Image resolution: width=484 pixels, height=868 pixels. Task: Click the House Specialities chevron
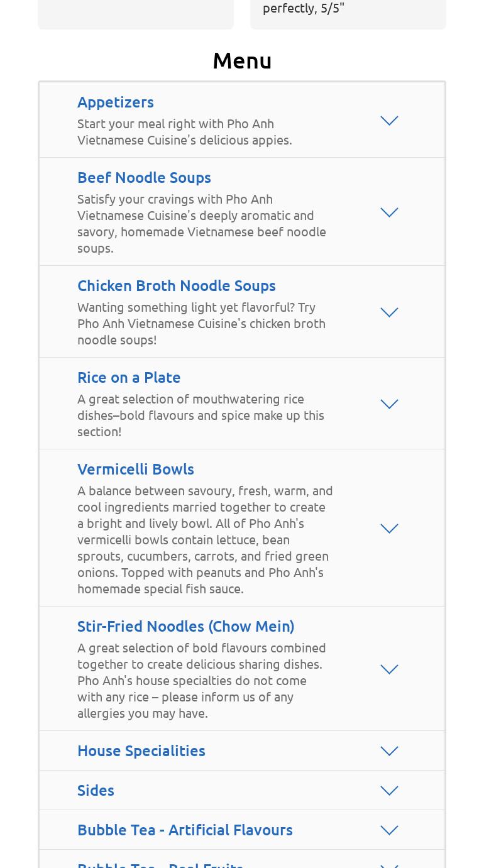pos(389,751)
